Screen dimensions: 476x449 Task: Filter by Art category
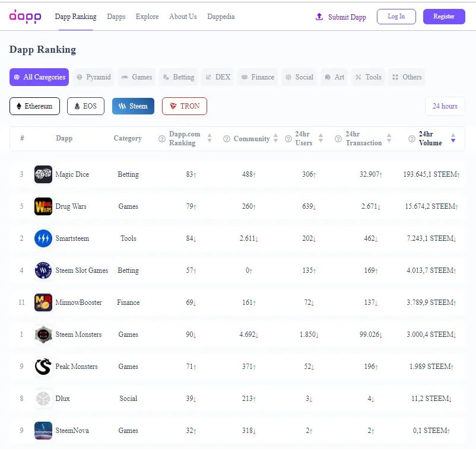pos(334,77)
